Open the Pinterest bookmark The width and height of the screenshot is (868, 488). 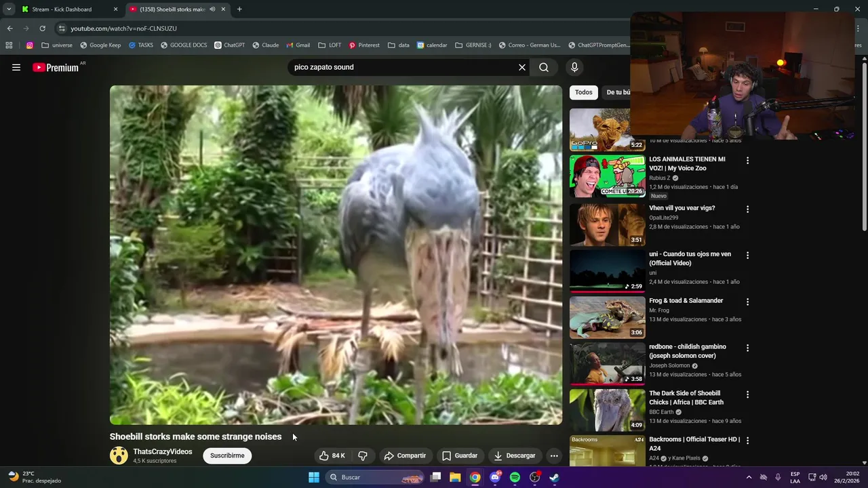coord(364,45)
